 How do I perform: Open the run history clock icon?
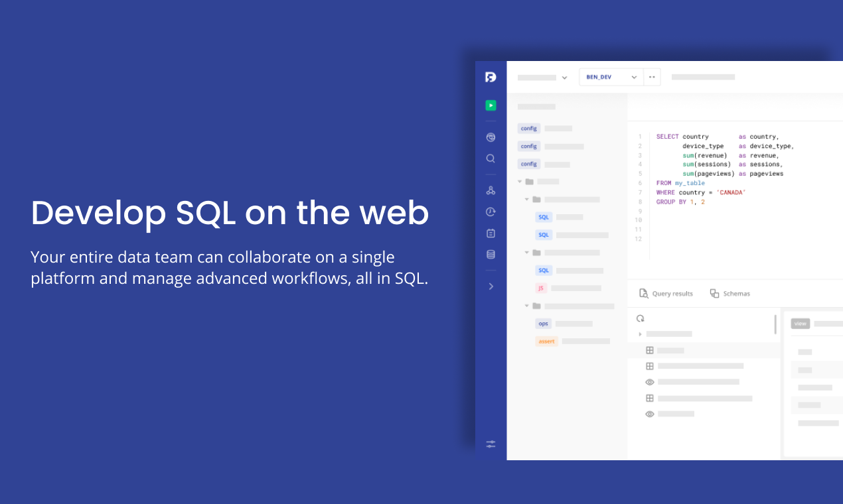[491, 212]
